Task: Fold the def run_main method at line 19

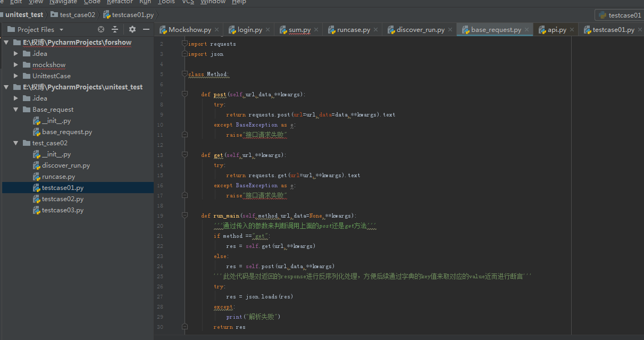Action: coord(185,215)
